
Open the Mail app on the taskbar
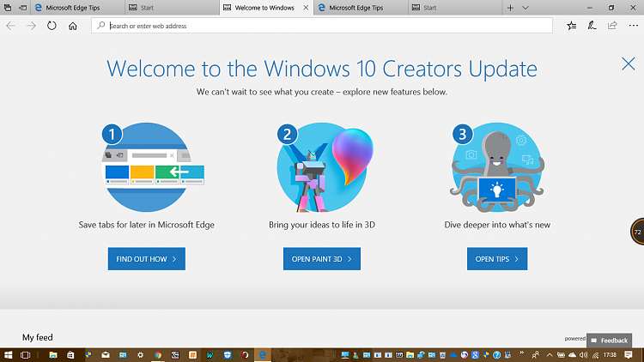pos(106,355)
